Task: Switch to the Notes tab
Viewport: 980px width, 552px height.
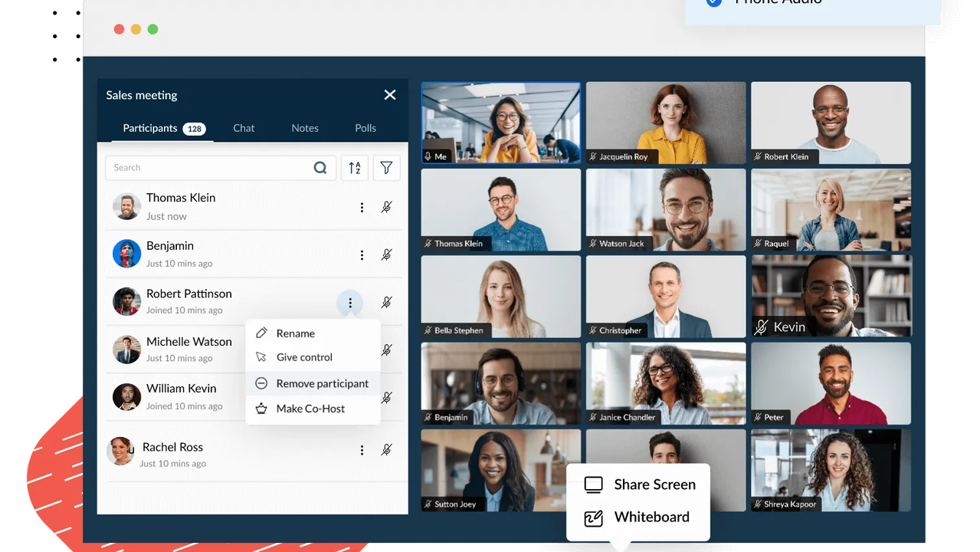Action: click(305, 128)
